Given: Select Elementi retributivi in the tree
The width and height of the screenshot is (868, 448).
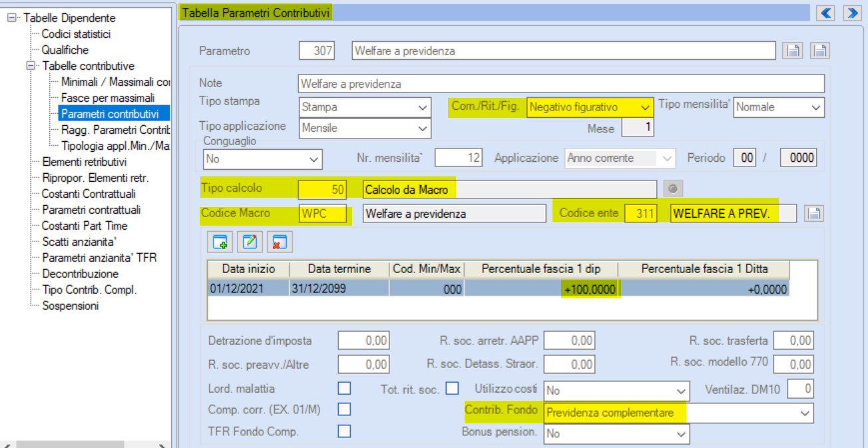Looking at the screenshot, I should click(84, 162).
